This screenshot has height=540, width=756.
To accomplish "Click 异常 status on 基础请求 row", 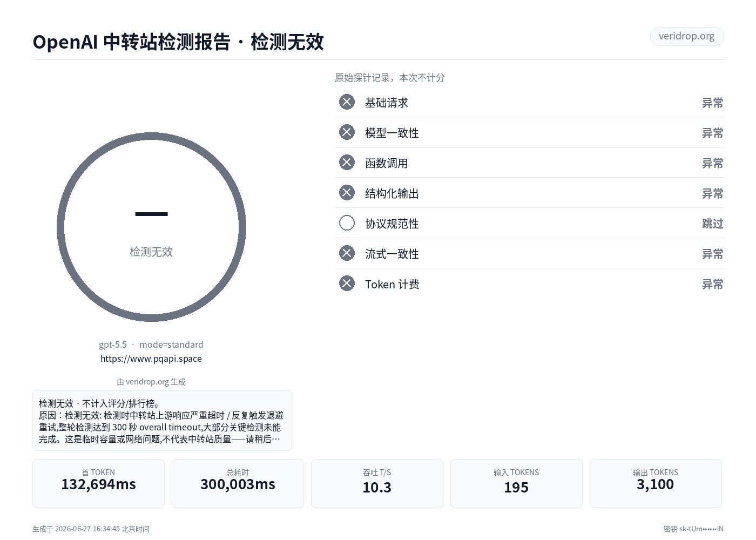I will (x=712, y=103).
